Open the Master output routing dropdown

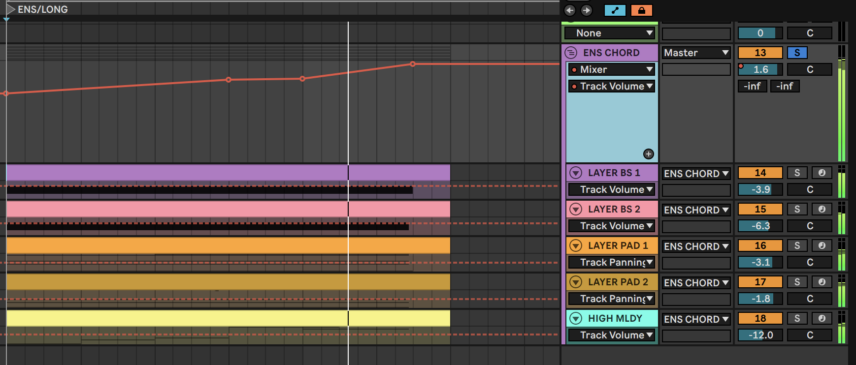696,53
